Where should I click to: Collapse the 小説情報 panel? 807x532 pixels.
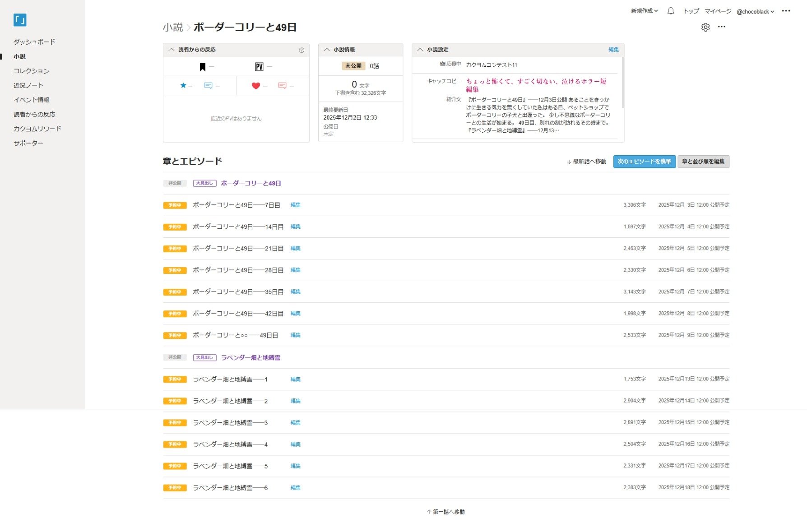coord(327,50)
